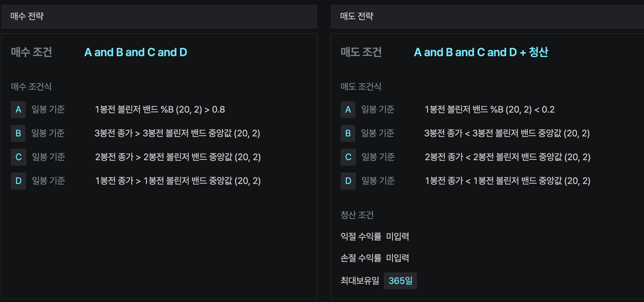The width and height of the screenshot is (644, 302).
Task: Click the B badge in buy conditions
Action: point(18,133)
